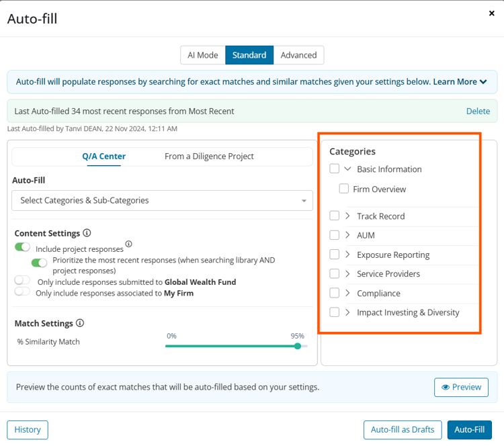Viewport: 504px width, 446px height.
Task: Open the History button
Action: [28, 430]
